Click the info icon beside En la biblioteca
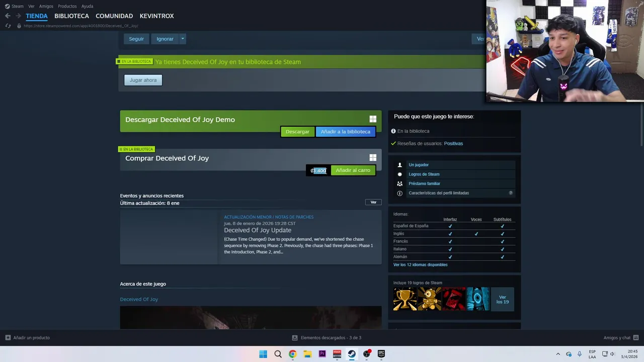 [x=393, y=131]
